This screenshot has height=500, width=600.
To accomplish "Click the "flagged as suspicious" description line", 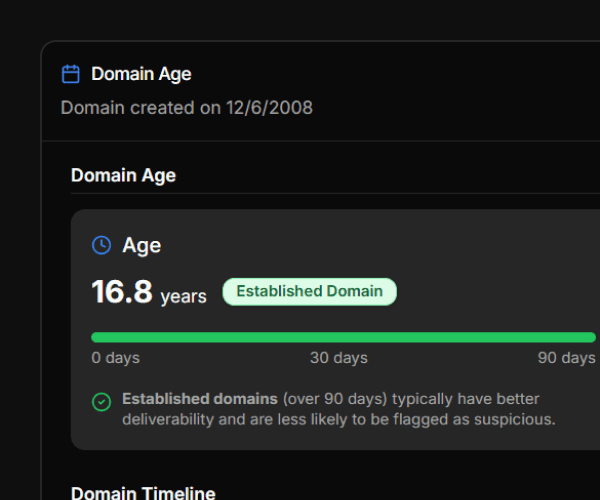I will coord(338,419).
